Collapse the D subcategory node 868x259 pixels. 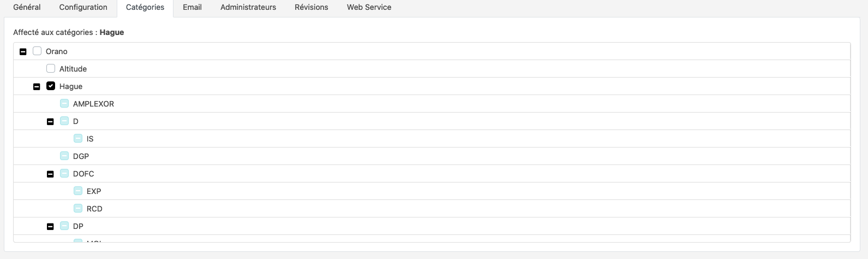click(x=50, y=122)
